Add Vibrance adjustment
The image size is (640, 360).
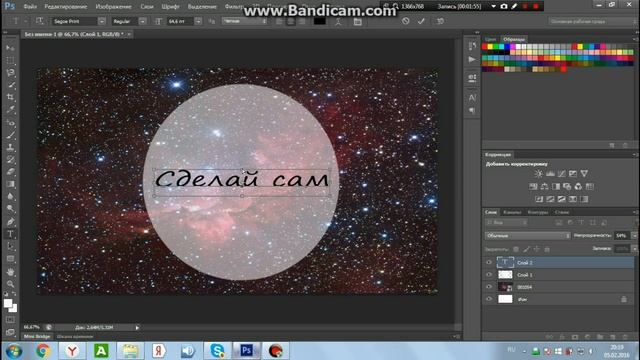point(584,173)
